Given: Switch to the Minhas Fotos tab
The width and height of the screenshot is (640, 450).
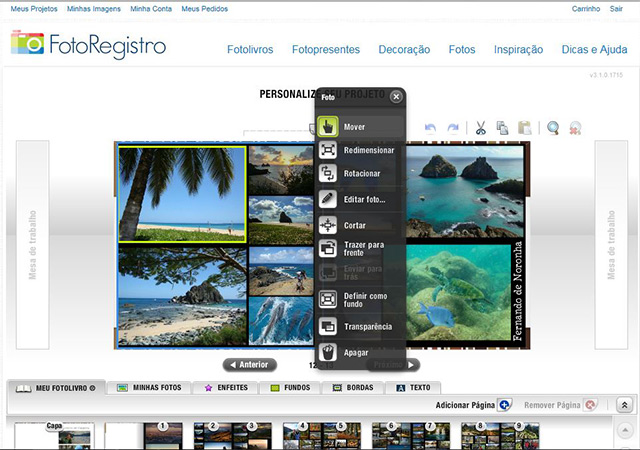Looking at the screenshot, I should pos(149,388).
